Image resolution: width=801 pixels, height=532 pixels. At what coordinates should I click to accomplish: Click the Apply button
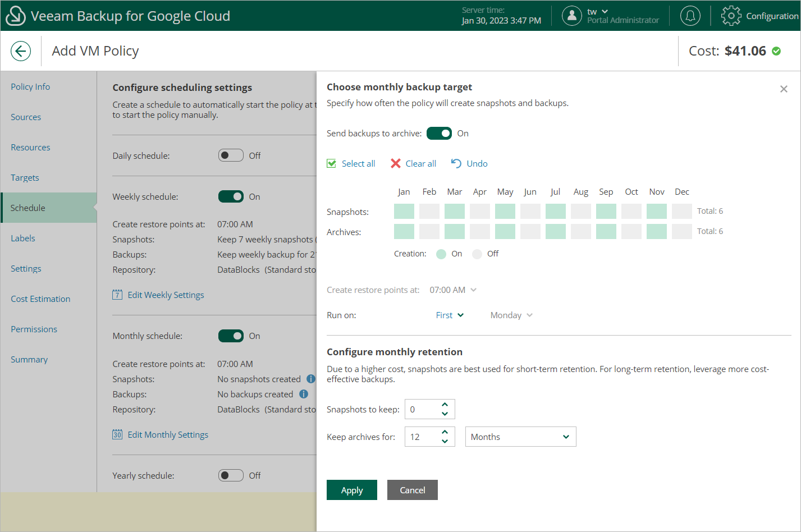pos(351,490)
